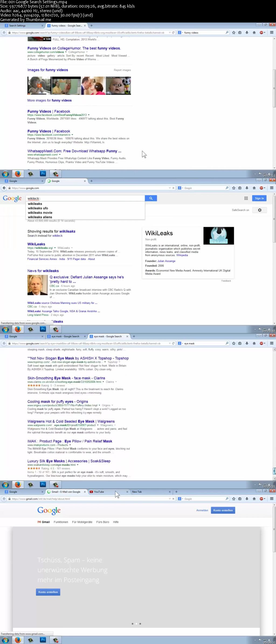276x644 pixels.
Task: Open the baby with soccer ball image thumbnail
Action: click(x=118, y=86)
